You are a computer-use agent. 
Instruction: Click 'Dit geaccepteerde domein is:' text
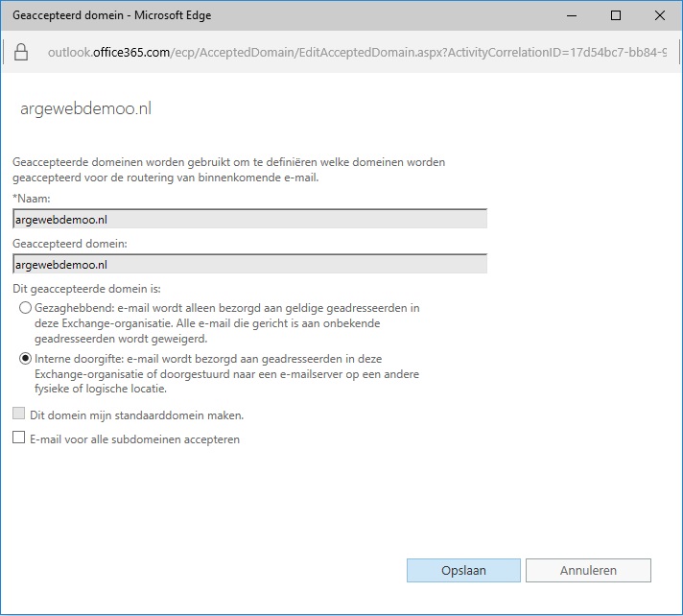(x=86, y=289)
